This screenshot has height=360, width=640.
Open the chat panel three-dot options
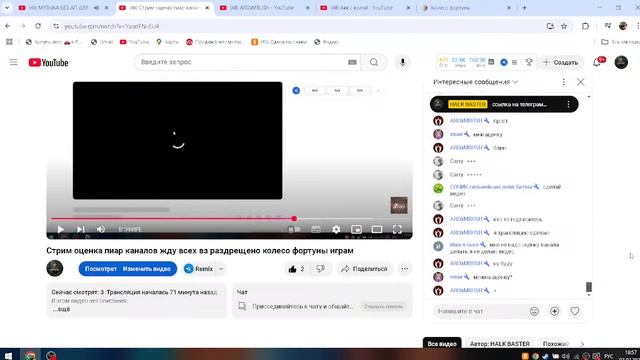(564, 82)
